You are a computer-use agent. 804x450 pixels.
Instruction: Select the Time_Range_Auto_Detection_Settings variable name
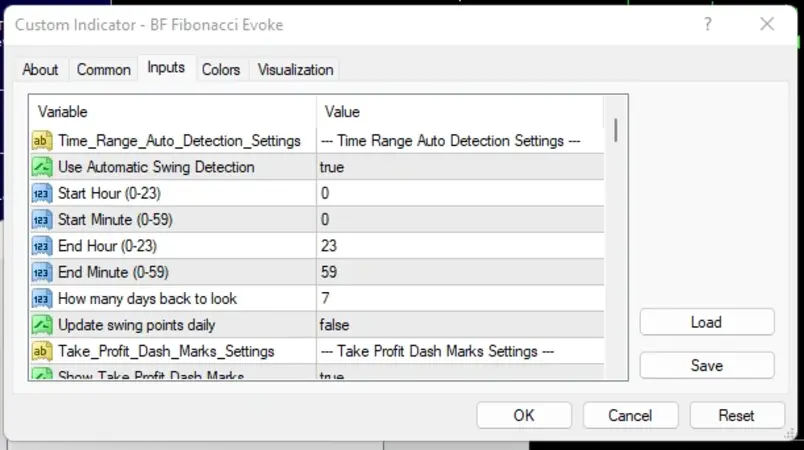[x=179, y=141]
